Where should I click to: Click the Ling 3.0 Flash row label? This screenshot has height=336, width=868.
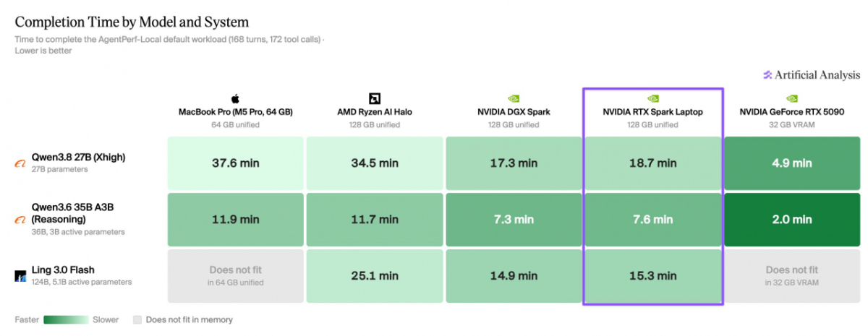(62, 270)
